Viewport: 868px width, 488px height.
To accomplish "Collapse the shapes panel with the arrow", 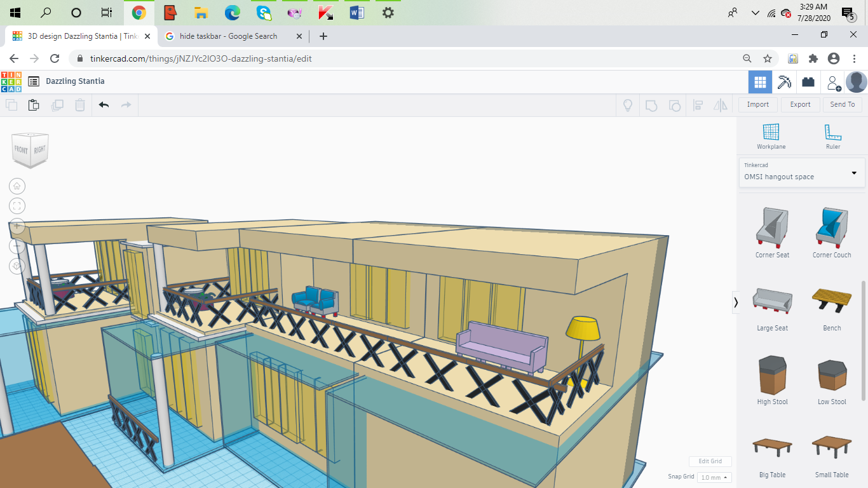I will [736, 302].
